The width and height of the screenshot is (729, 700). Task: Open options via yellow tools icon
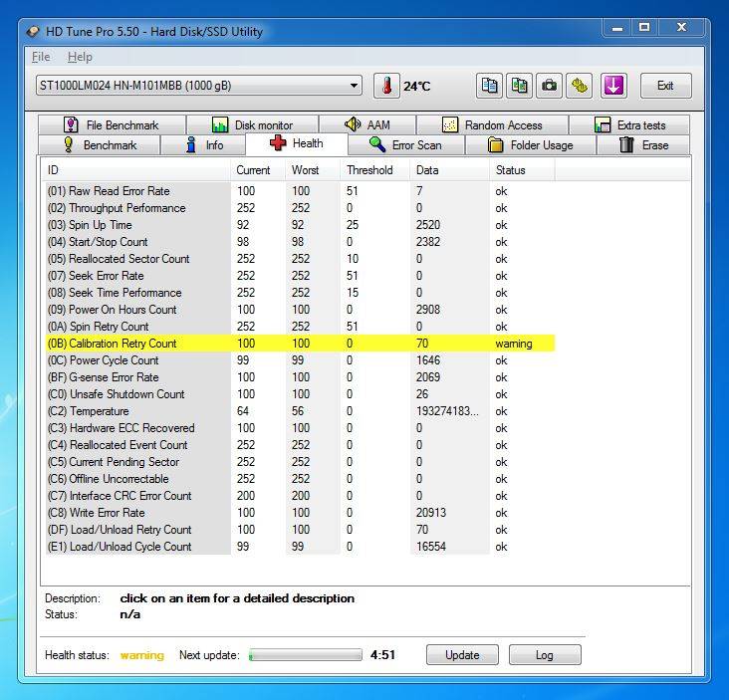579,86
